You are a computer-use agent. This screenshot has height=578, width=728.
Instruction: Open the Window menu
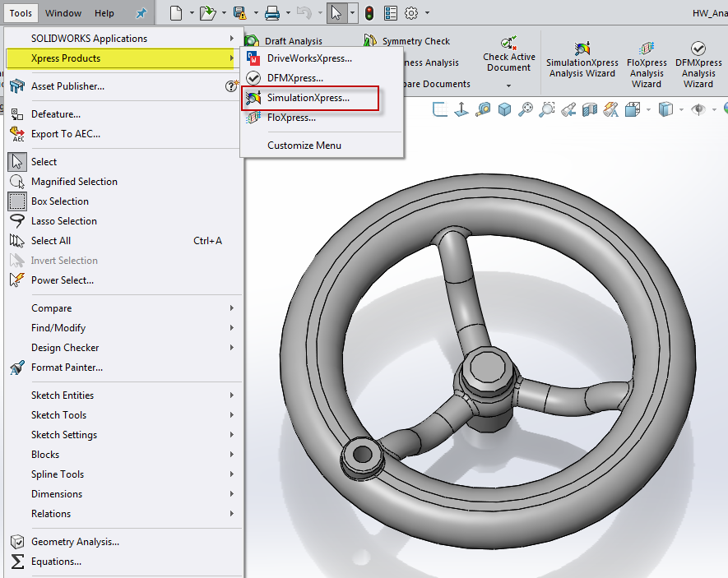coord(63,13)
